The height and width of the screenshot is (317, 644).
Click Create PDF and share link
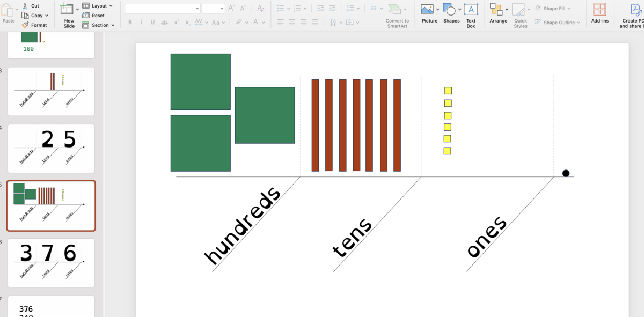633,15
